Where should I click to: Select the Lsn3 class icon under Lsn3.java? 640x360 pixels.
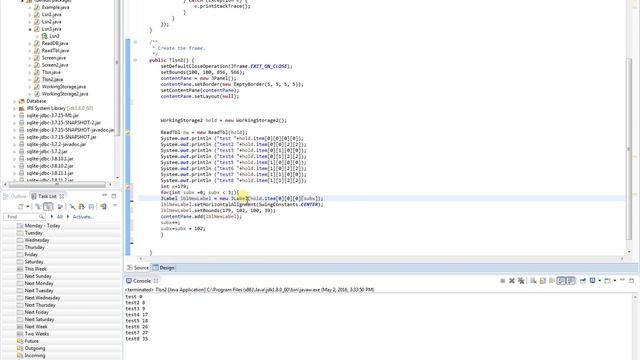coord(44,36)
